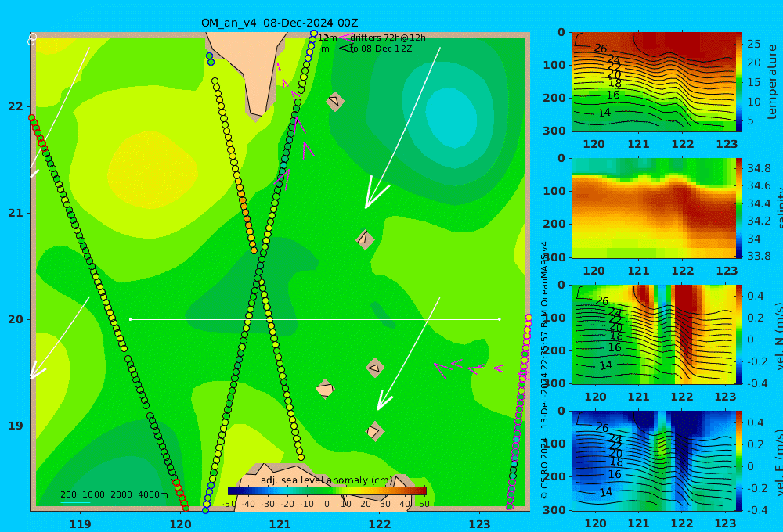The width and height of the screenshot is (783, 532).
Task: Click the vel. N color bar
Action: pos(739,334)
